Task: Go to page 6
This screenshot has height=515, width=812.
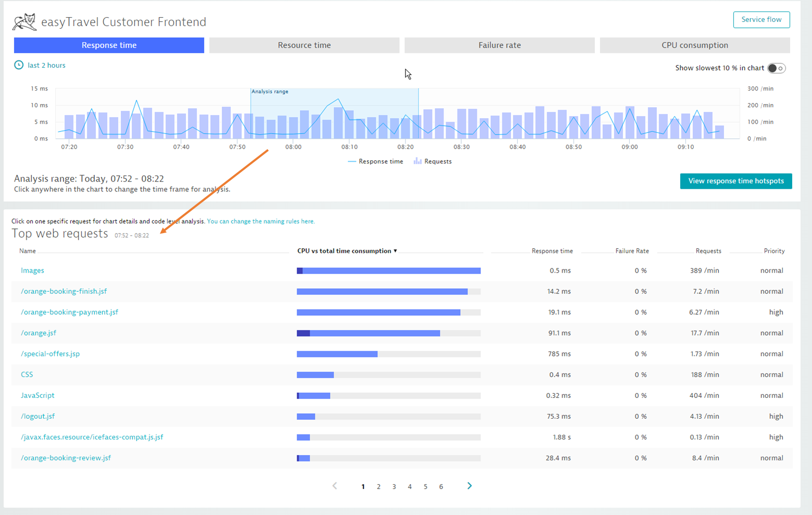Action: (441, 486)
